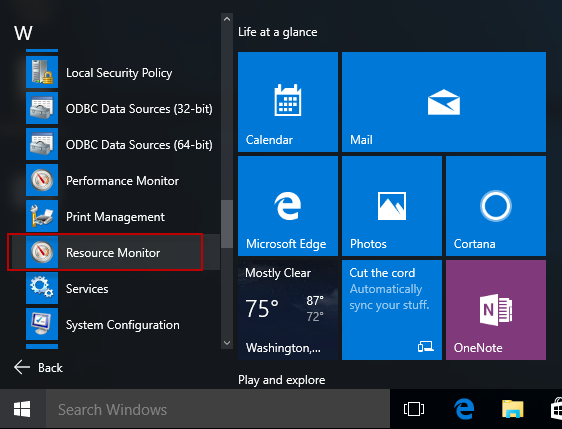Click the Performance Monitor label
The height and width of the screenshot is (429, 562).
tap(122, 181)
